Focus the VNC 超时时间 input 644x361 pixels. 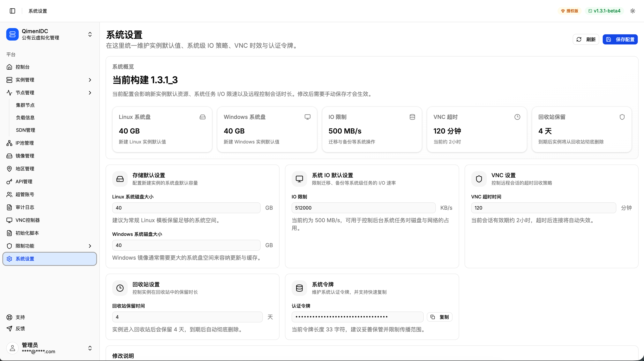click(543, 208)
